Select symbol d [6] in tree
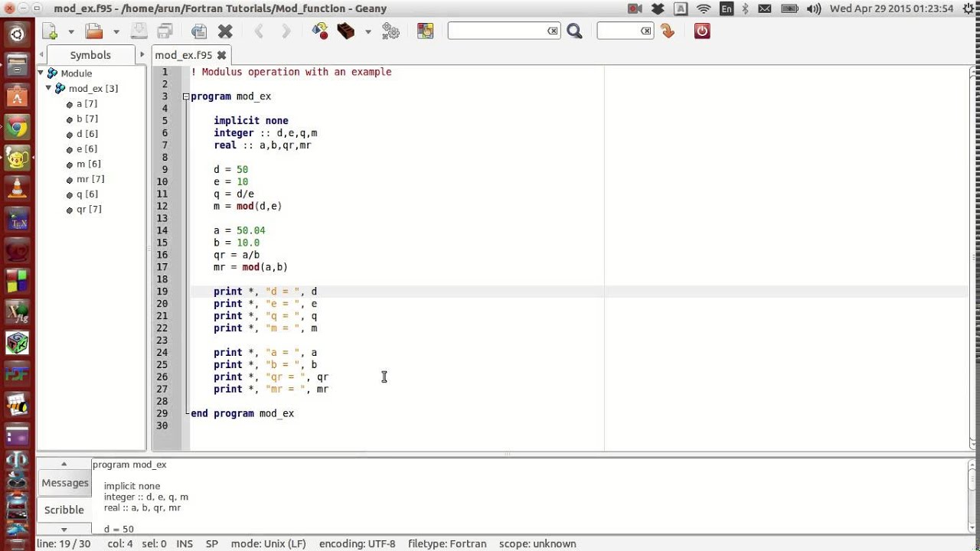This screenshot has height=551, width=980. click(x=87, y=134)
